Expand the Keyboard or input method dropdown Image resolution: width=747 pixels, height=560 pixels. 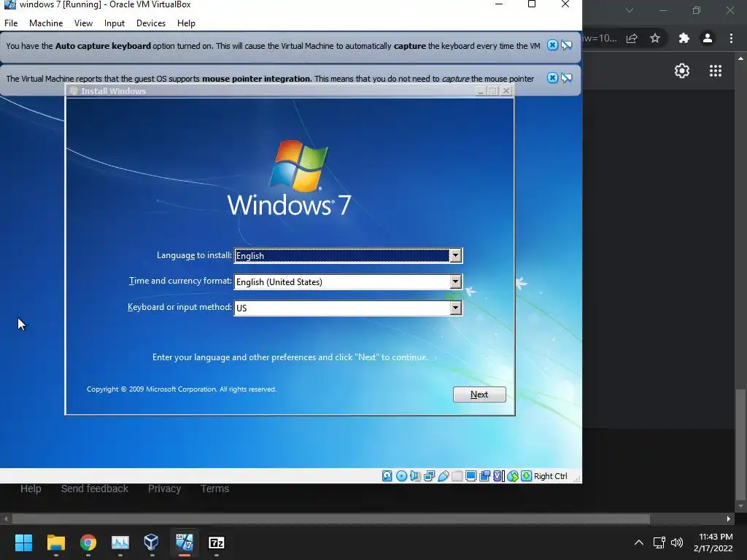coord(455,308)
